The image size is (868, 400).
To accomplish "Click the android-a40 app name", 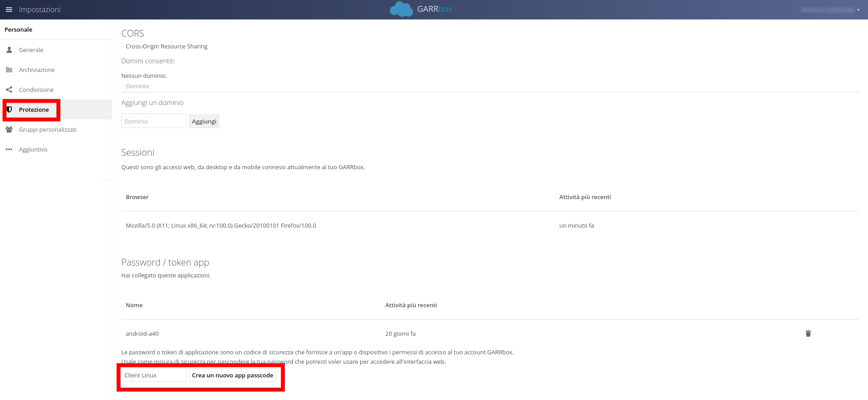I will [142, 333].
